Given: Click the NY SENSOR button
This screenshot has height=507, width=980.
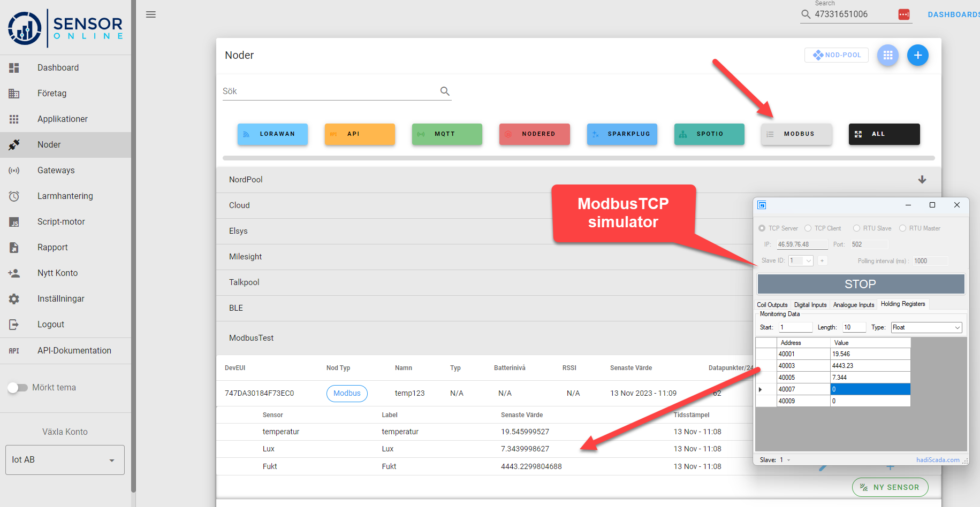Looking at the screenshot, I should point(890,487).
